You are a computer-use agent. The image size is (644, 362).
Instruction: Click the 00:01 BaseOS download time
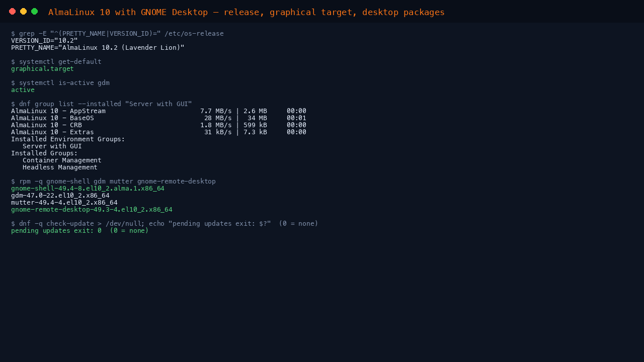pos(296,118)
